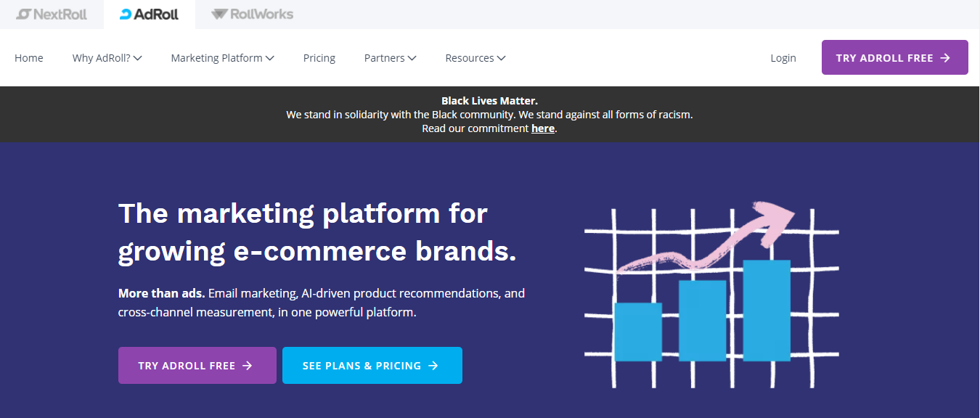Open the Pricing page from navigation
The height and width of the screenshot is (418, 980).
319,58
